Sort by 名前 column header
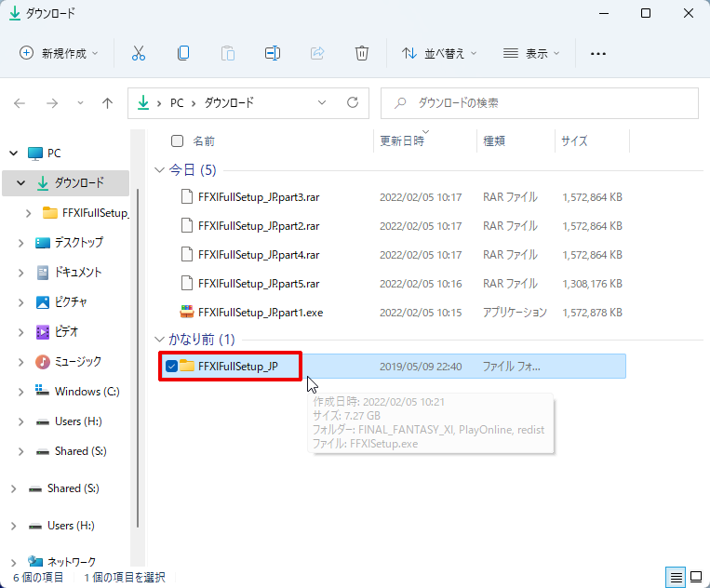Screen dimensions: 710x588 click(204, 141)
